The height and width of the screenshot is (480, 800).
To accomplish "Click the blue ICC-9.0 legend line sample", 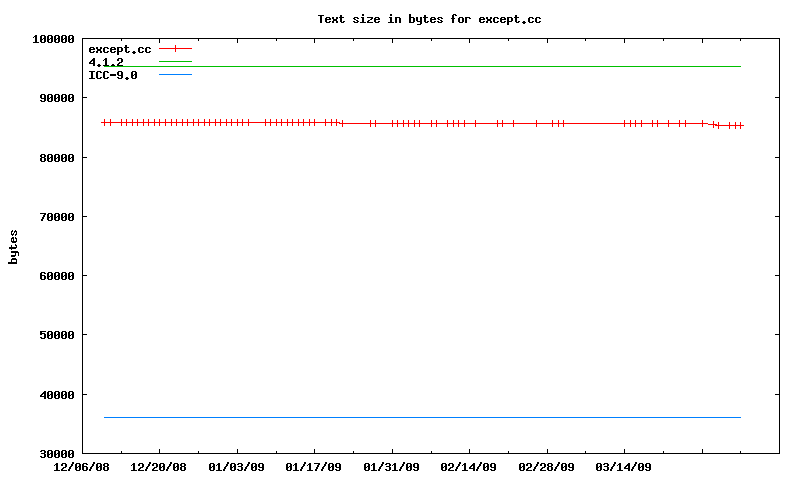I will pos(175,75).
